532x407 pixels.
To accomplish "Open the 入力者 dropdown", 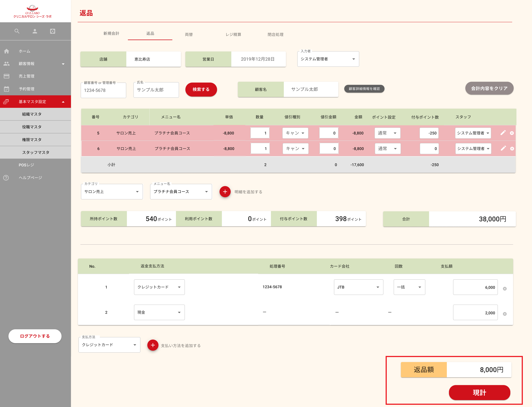I will click(x=328, y=59).
